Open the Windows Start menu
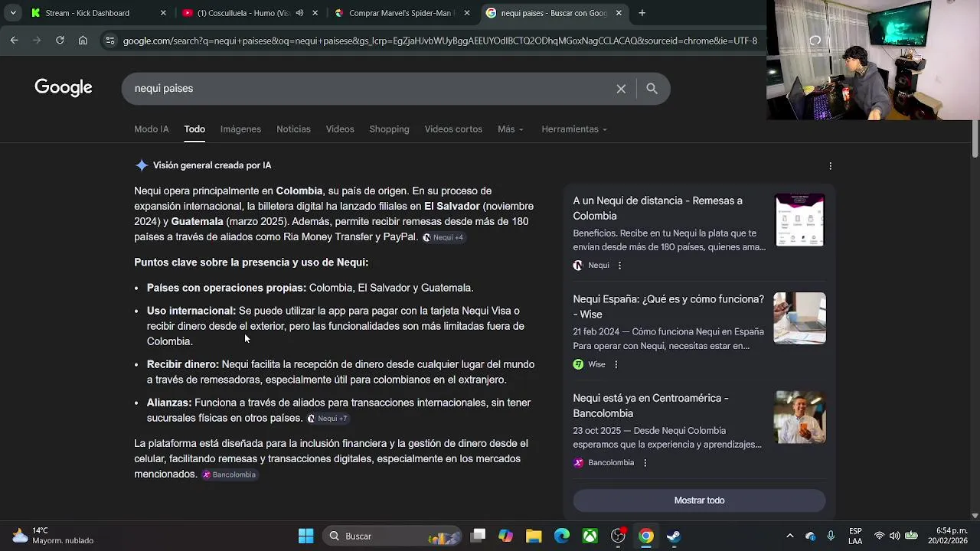Screen dimensions: 980x551 pyautogui.click(x=305, y=536)
